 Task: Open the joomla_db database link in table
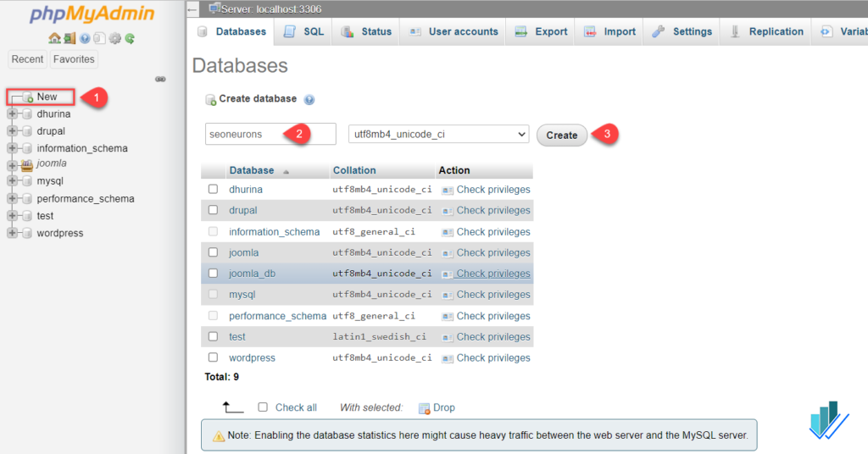[252, 274]
